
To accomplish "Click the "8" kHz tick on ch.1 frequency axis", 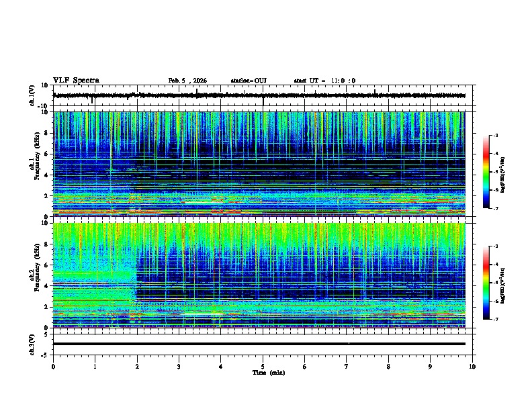I will [x=46, y=133].
